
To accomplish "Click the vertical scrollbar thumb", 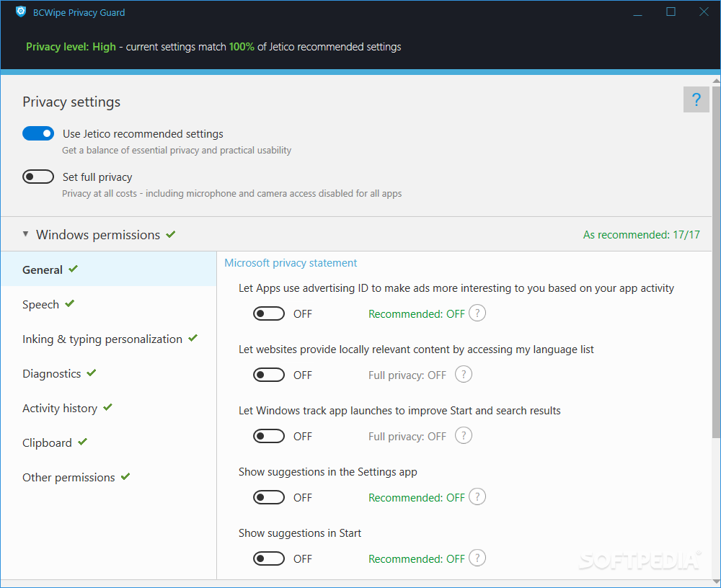I will 716,262.
